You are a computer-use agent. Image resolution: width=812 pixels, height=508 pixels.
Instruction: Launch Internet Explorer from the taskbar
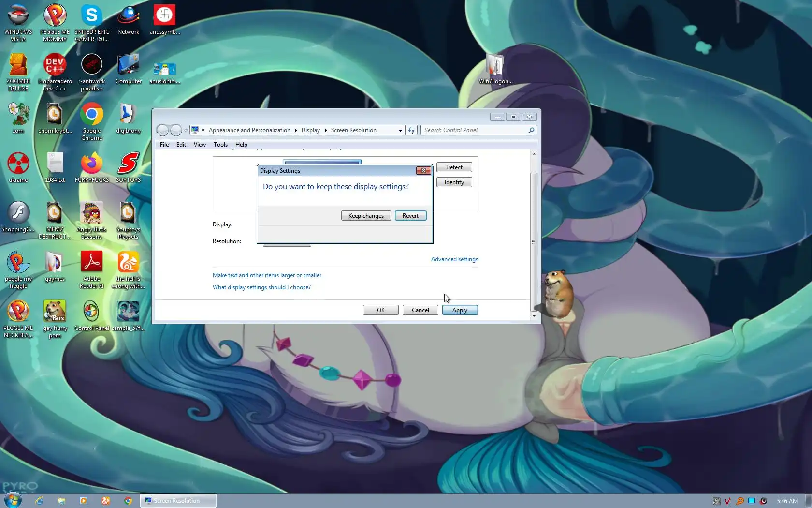pos(39,501)
